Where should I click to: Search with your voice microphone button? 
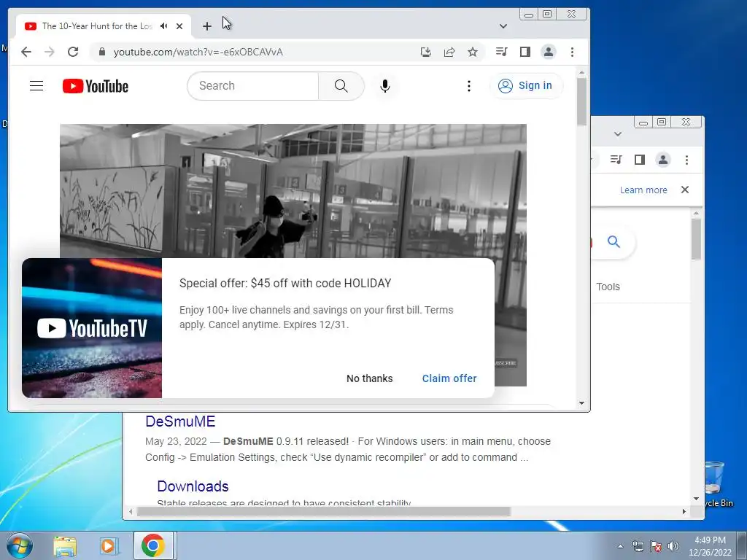(385, 86)
